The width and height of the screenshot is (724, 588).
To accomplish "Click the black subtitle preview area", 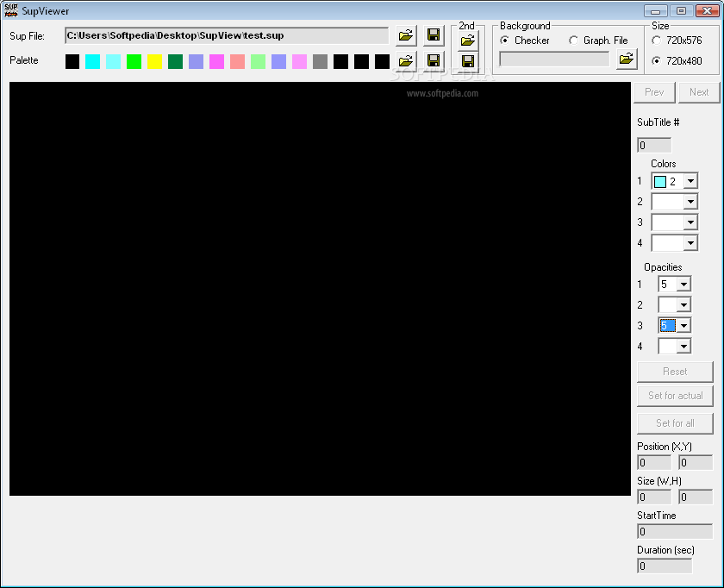I will pos(320,289).
